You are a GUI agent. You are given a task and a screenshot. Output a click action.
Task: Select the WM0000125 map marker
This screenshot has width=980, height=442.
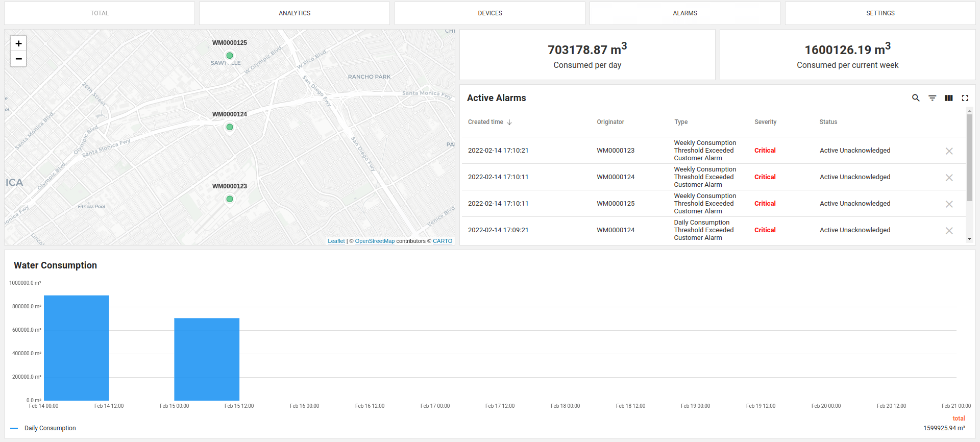pyautogui.click(x=230, y=56)
